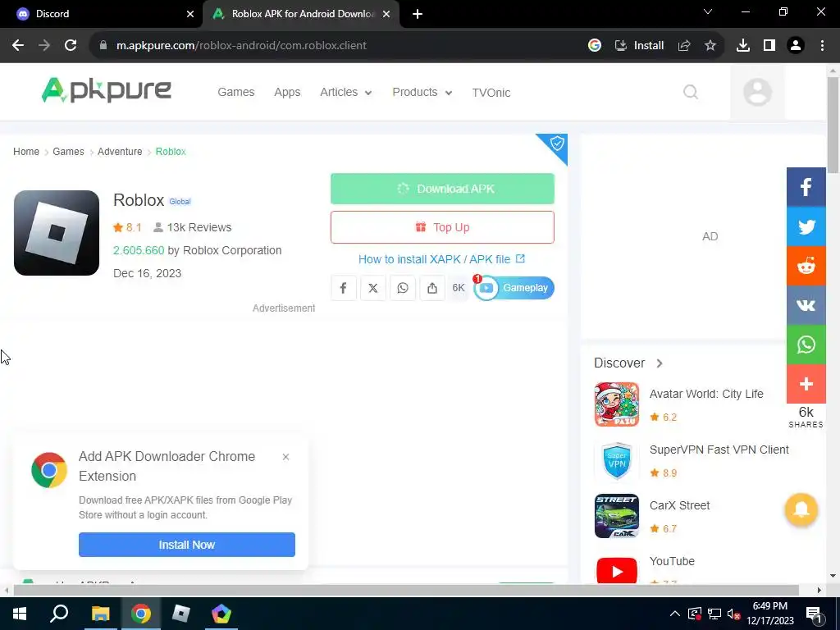Image resolution: width=840 pixels, height=630 pixels.
Task: Click the generic share upload icon
Action: (x=431, y=288)
